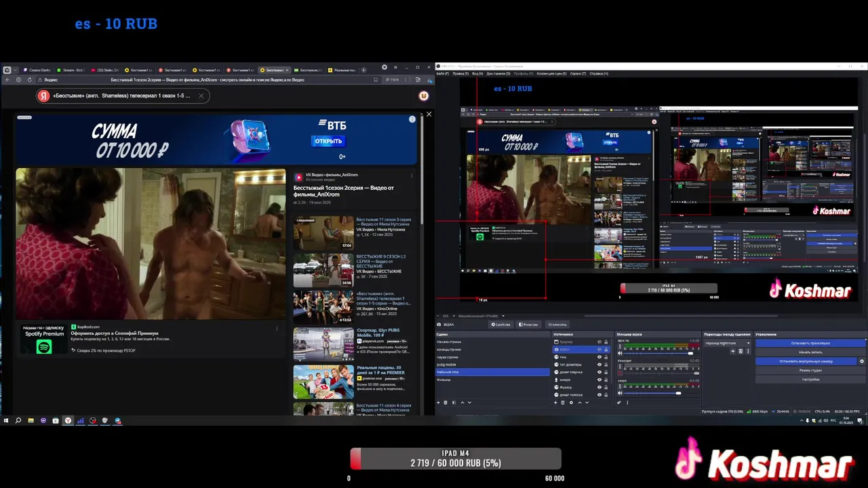Viewport: 868px width, 488px height.
Task: Open Коллекция сцен menu in OBS
Action: click(x=552, y=74)
